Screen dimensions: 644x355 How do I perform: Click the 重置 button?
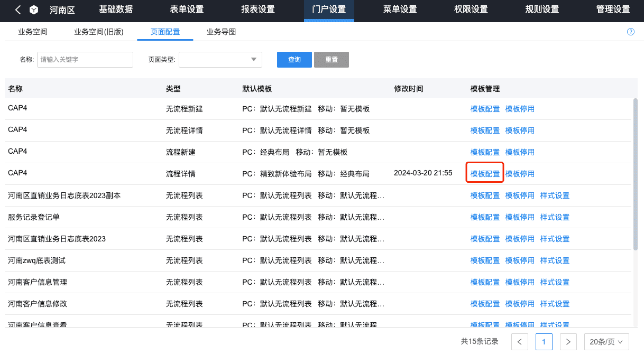332,60
